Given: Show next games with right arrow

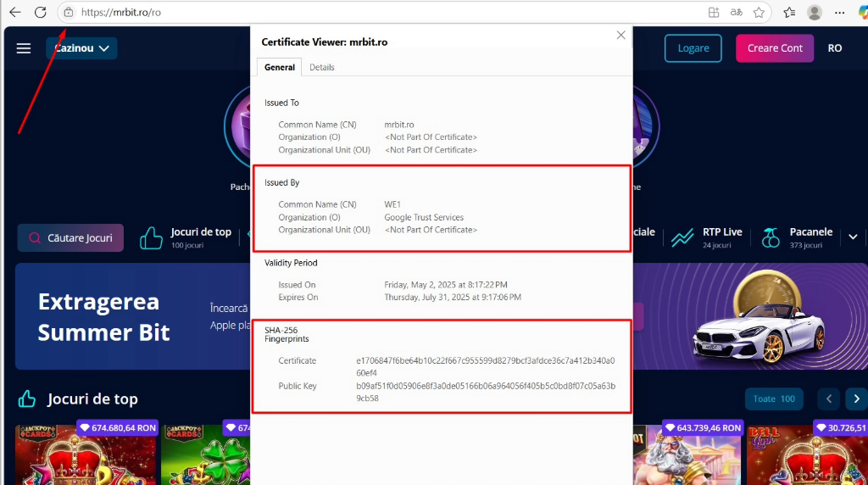Looking at the screenshot, I should coord(856,399).
